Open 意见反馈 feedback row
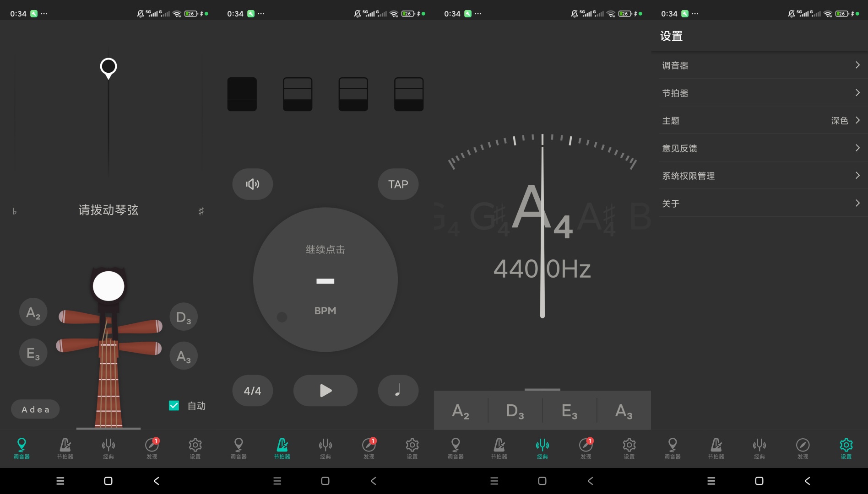868x494 pixels. coord(759,148)
